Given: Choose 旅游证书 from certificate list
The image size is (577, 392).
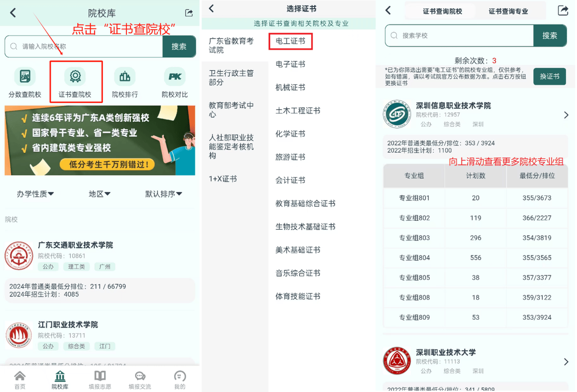Looking at the screenshot, I should [x=290, y=157].
